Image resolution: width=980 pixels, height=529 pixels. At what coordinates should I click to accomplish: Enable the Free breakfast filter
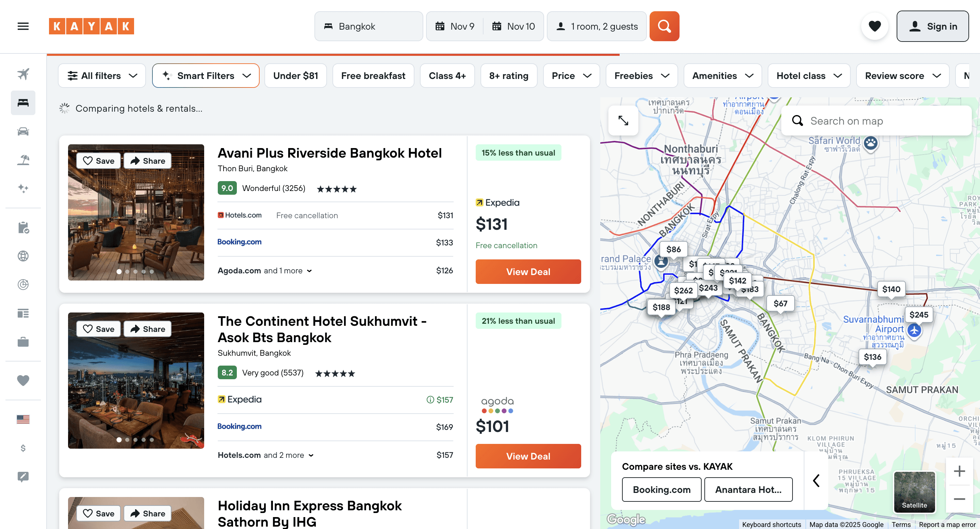(373, 75)
